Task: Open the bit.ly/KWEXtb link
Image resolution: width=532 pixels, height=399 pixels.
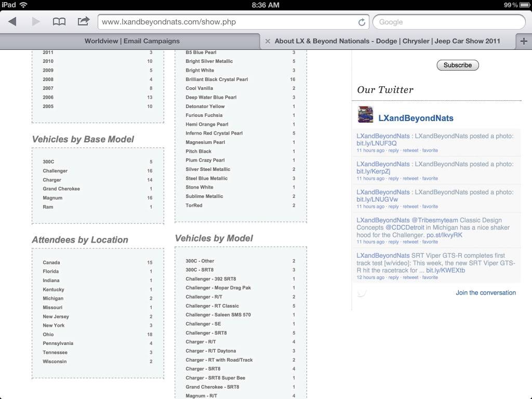Action: pyautogui.click(x=445, y=270)
